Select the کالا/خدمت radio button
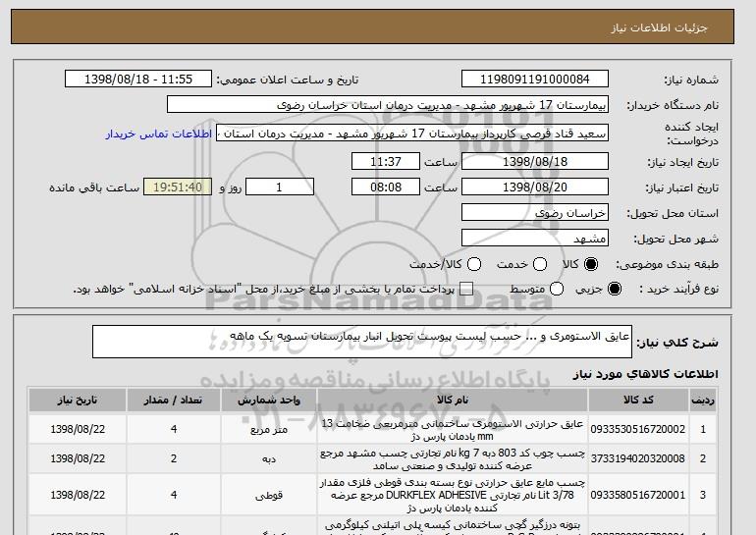This screenshot has width=756, height=535. (474, 264)
